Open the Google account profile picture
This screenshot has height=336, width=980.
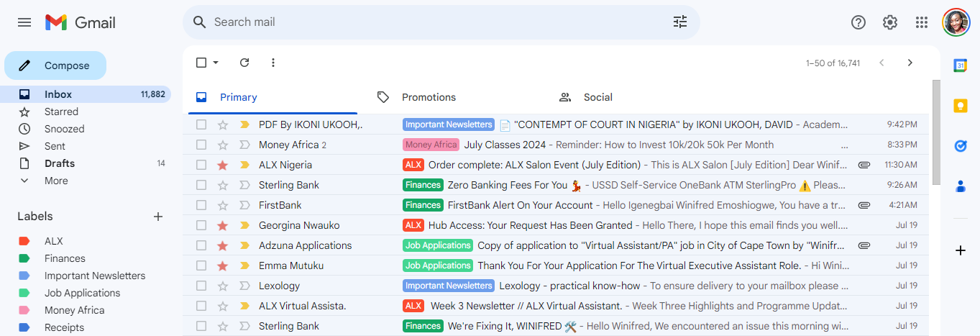coord(956,22)
